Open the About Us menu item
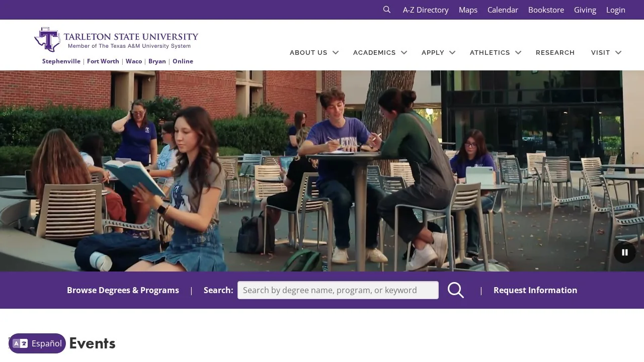 coord(308,52)
